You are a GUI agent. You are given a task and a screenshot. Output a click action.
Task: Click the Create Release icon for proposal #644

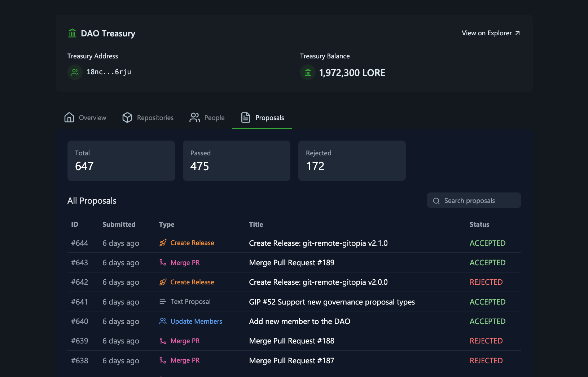click(163, 243)
